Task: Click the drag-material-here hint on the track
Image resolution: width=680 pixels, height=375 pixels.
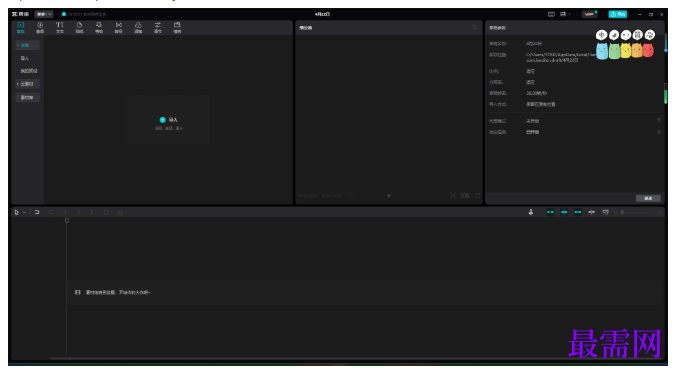Action: (118, 292)
